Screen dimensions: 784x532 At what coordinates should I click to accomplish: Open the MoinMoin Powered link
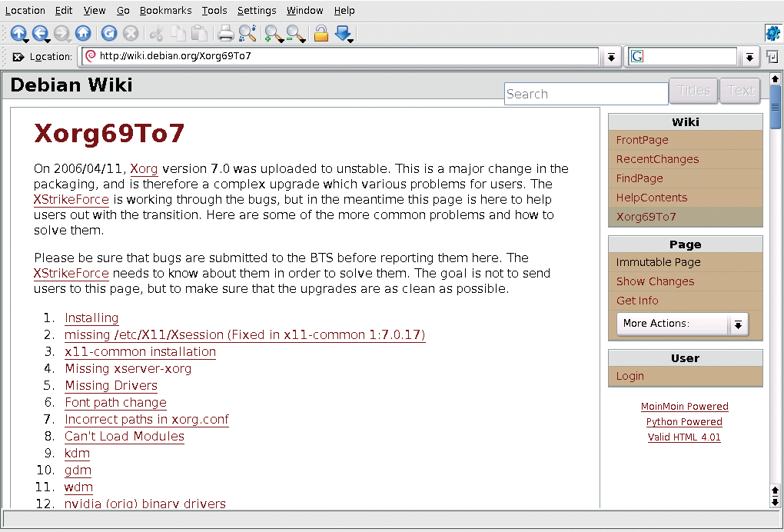pos(685,407)
